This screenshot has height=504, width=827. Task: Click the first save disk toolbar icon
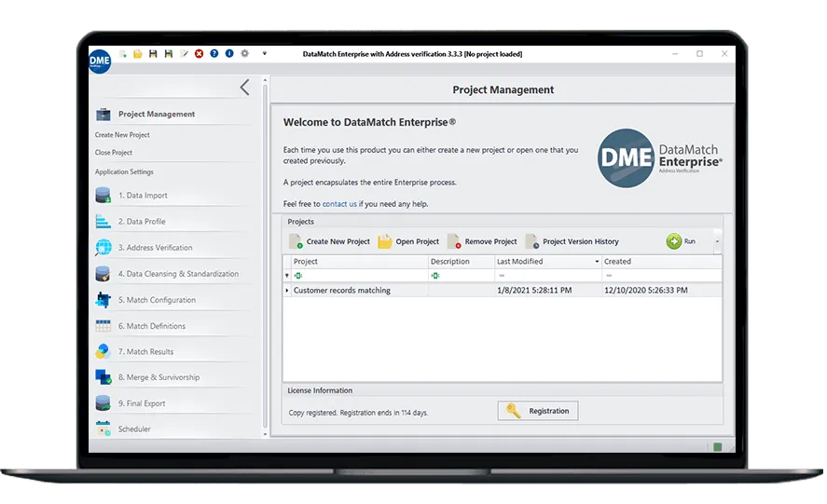click(x=153, y=54)
